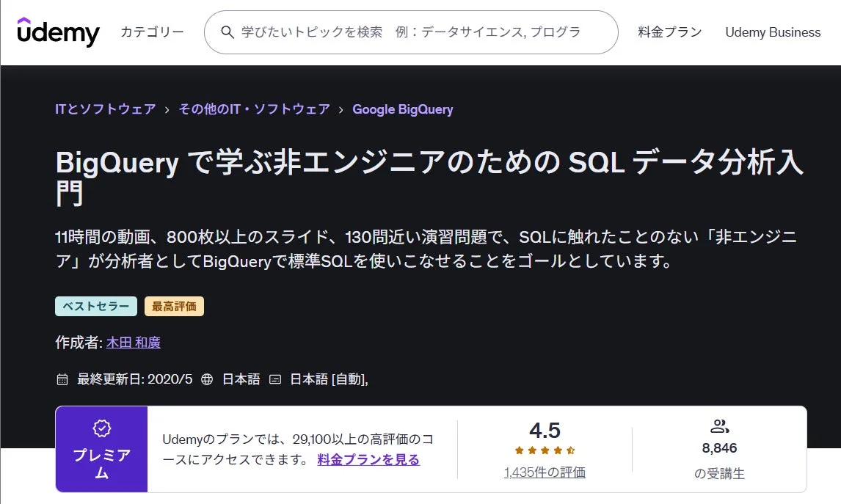Click the プレミアム badge checkmark icon
Image resolution: width=841 pixels, height=504 pixels.
click(101, 428)
